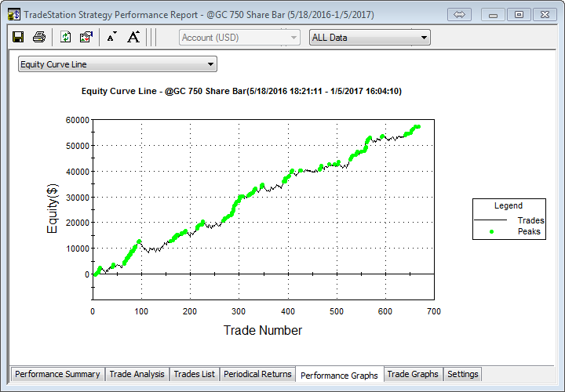Go to the Trades List tab

pyautogui.click(x=194, y=374)
